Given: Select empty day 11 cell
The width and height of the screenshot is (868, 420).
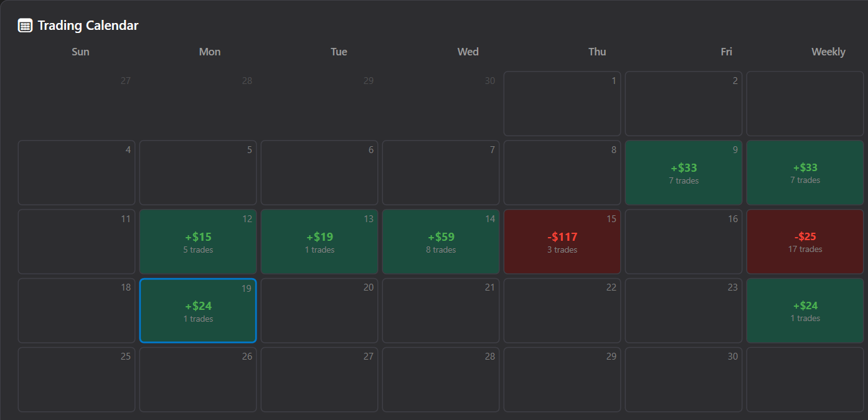Looking at the screenshot, I should click(77, 241).
